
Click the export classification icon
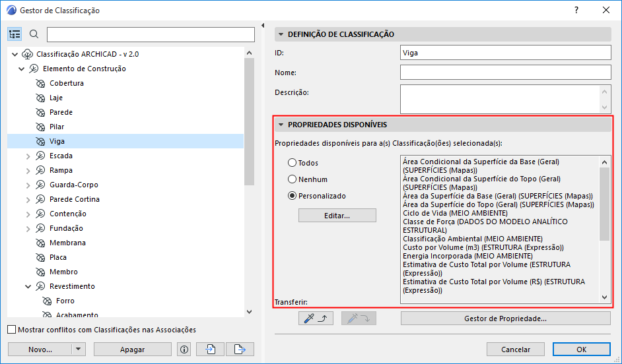pyautogui.click(x=240, y=349)
